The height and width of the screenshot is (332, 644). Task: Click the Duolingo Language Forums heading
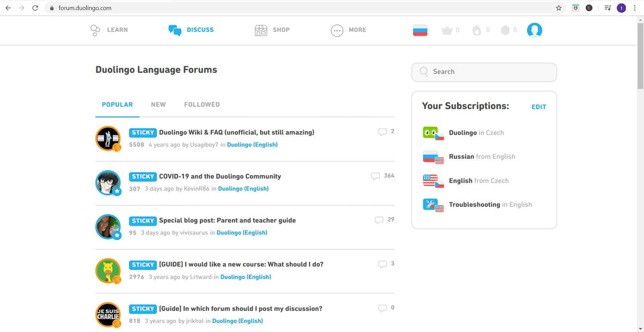pyautogui.click(x=156, y=70)
